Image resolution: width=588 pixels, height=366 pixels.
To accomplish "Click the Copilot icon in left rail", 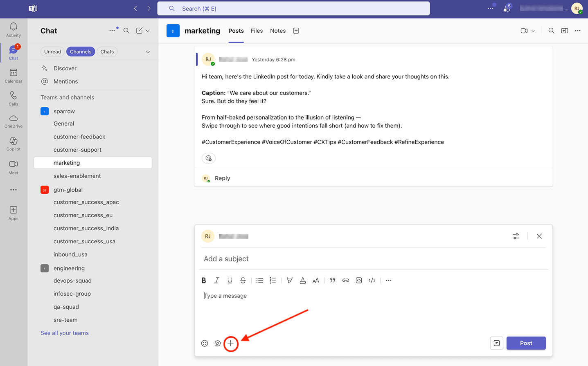I will point(14,144).
